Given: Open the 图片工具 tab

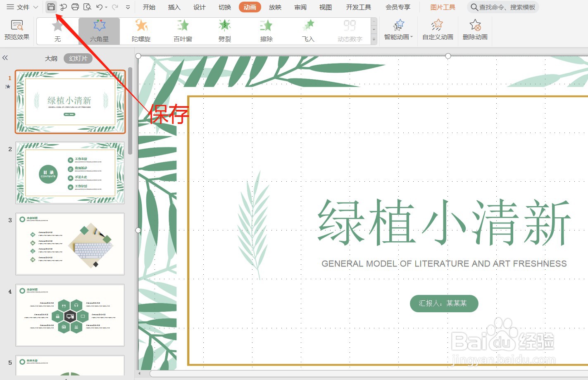Looking at the screenshot, I should click(443, 7).
